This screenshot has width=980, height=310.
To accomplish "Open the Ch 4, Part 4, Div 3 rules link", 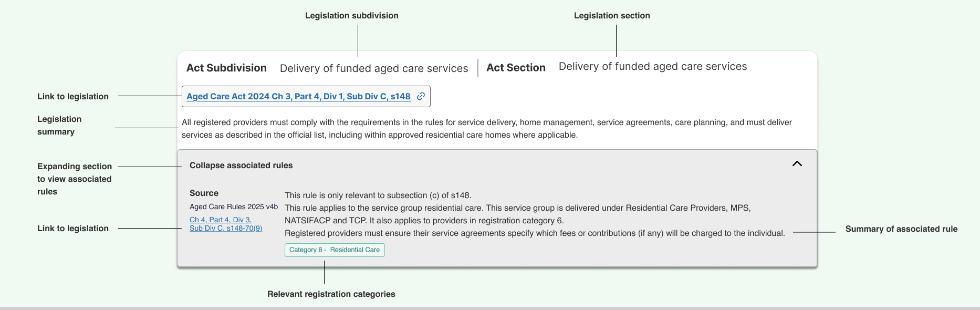I will (225, 224).
